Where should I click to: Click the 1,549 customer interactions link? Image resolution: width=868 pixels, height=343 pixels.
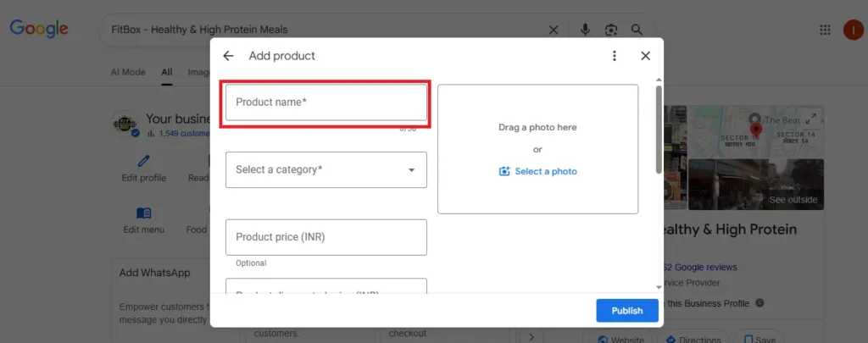coord(184,133)
